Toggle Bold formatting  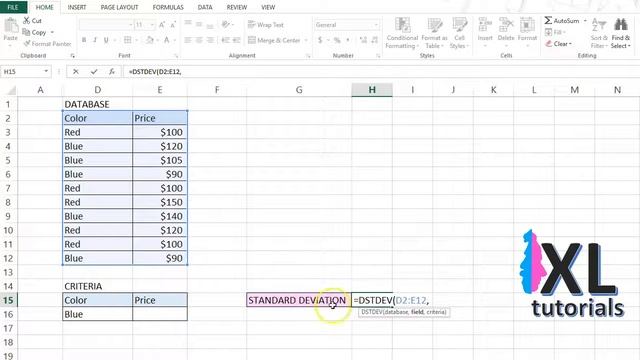tap(84, 40)
